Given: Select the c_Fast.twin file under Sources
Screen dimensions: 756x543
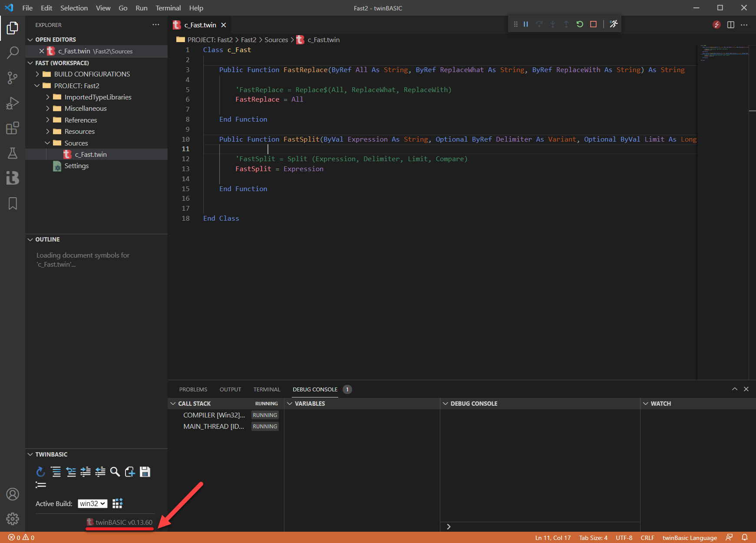Looking at the screenshot, I should click(x=91, y=154).
